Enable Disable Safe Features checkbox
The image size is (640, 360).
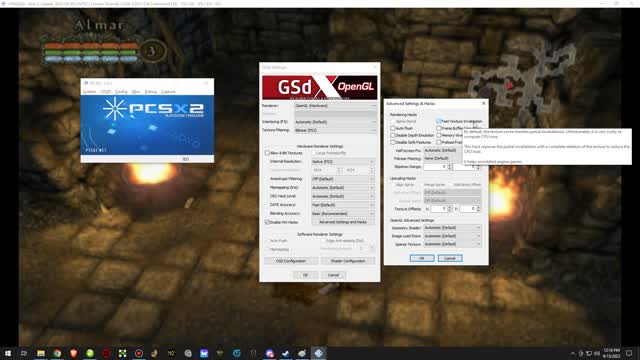pyautogui.click(x=393, y=142)
